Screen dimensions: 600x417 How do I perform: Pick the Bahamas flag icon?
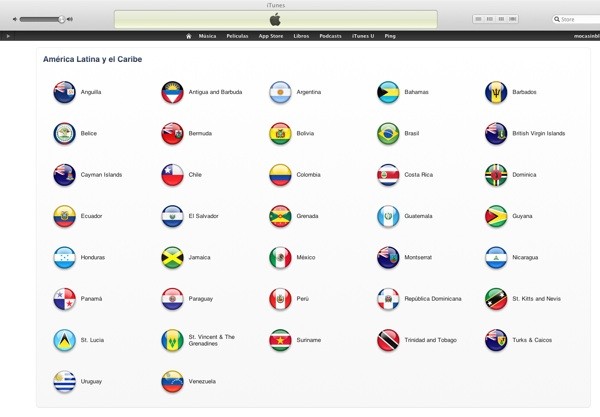pos(388,92)
